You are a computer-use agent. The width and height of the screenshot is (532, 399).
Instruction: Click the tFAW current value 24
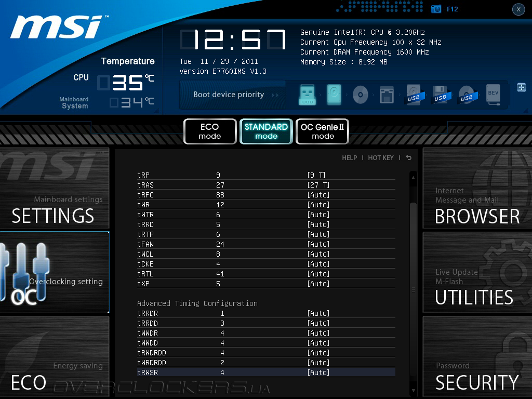coord(220,244)
